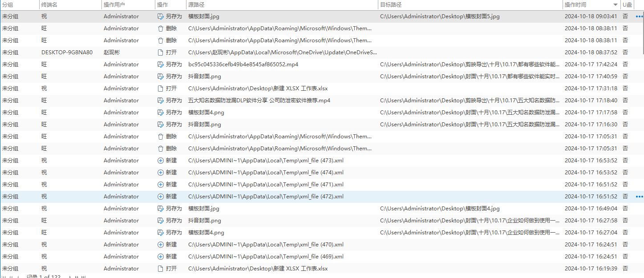This screenshot has width=644, height=278.
Task: Click the new-file plus icon for xml_file (472).xml
Action: 161,197
